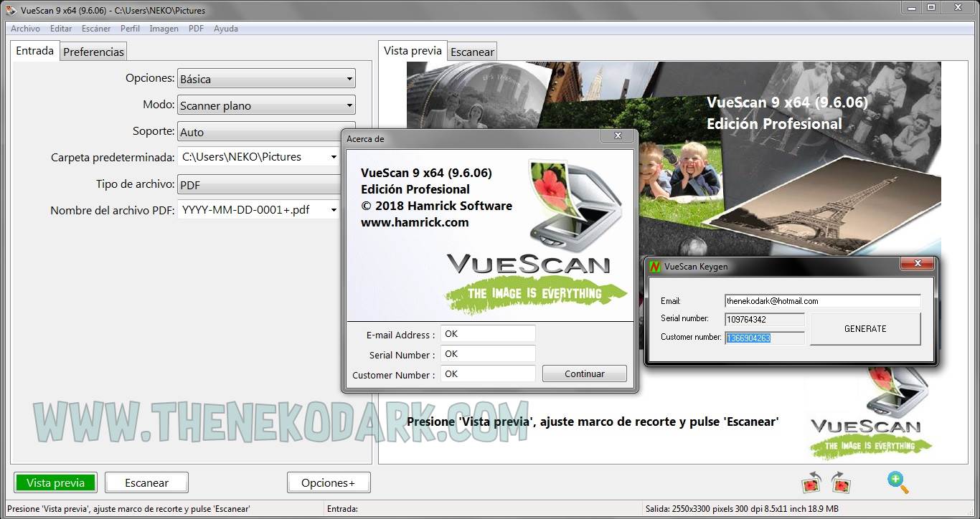
Task: Select the Vista previa tab
Action: point(413,50)
